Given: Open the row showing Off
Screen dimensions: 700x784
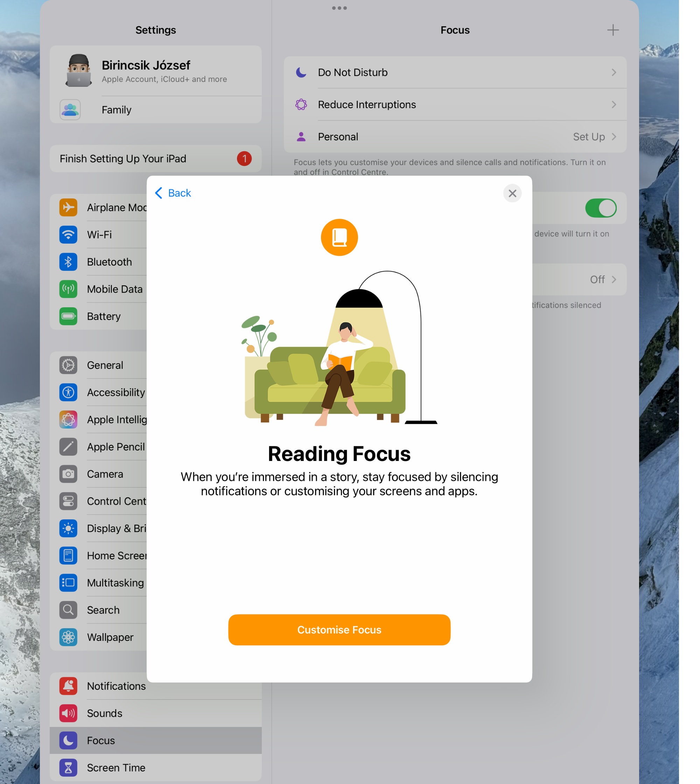Looking at the screenshot, I should coord(597,279).
